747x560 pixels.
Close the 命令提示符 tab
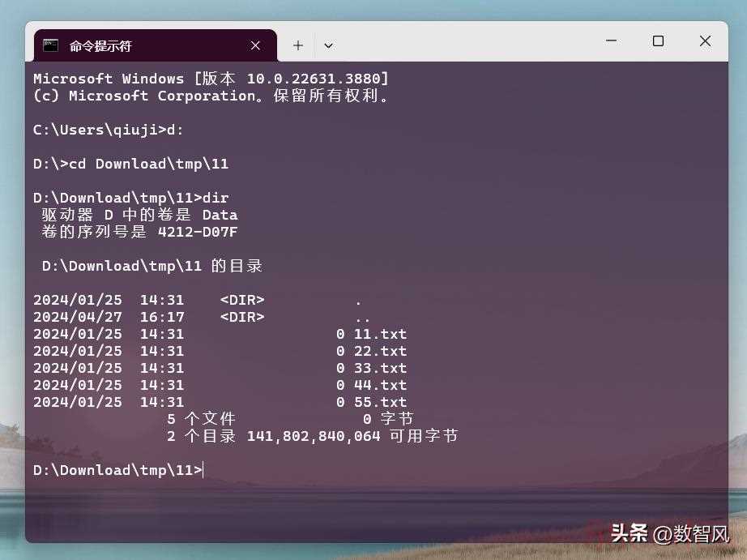click(x=255, y=45)
